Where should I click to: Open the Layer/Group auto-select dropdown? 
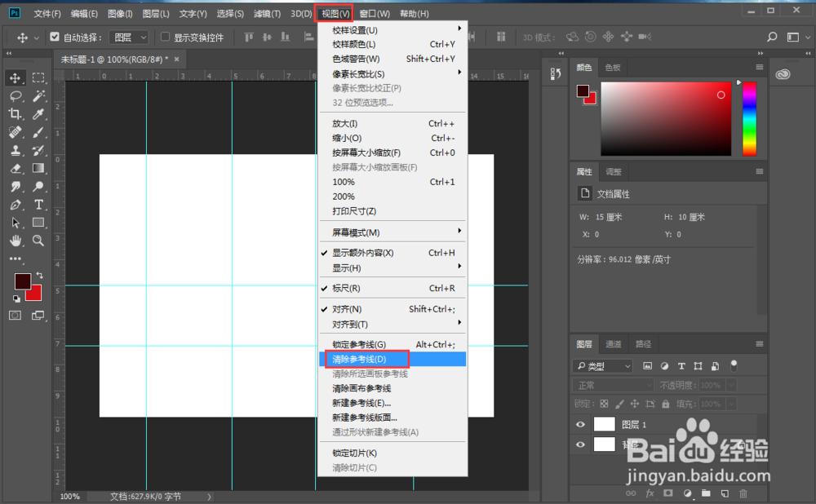pyautogui.click(x=129, y=37)
